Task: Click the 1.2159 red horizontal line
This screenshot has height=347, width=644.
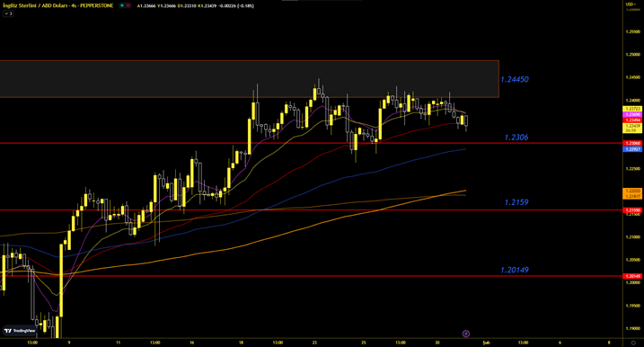Action: pos(312,210)
